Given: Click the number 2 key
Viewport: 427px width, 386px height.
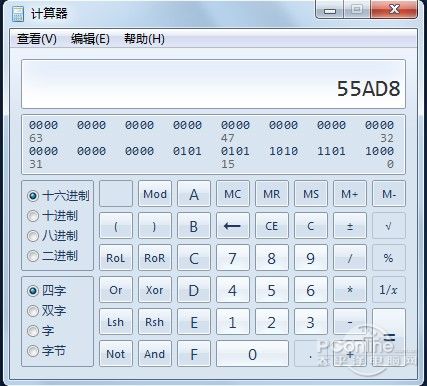Looking at the screenshot, I should pos(272,322).
